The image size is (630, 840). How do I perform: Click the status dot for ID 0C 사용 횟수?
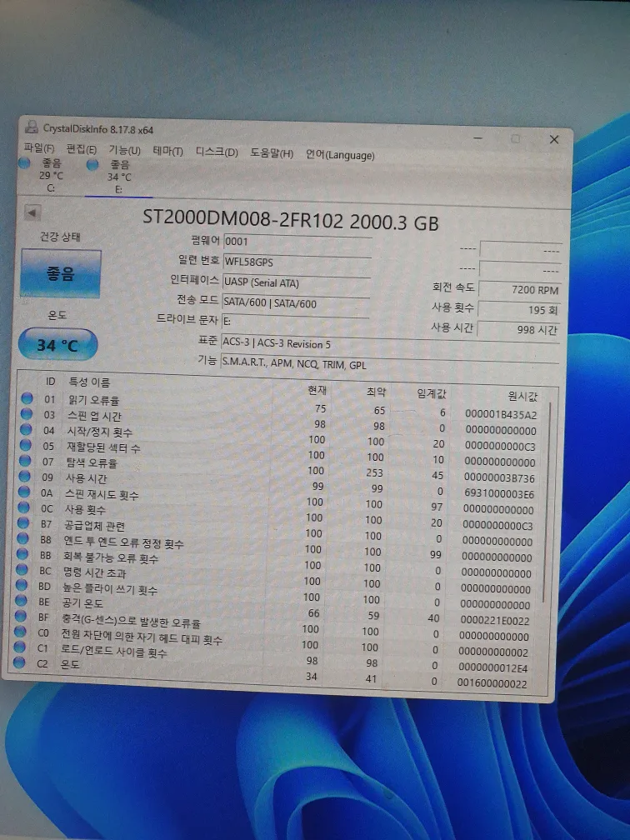(23, 507)
